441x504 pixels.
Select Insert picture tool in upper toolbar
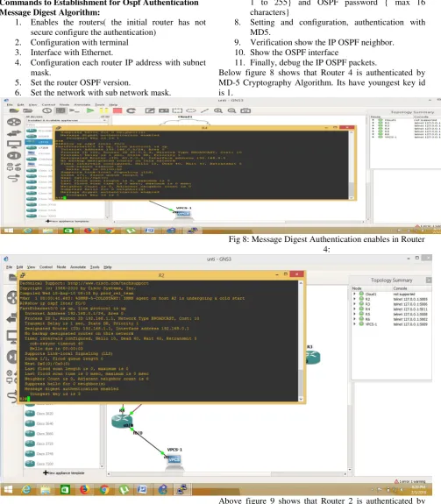(164, 110)
